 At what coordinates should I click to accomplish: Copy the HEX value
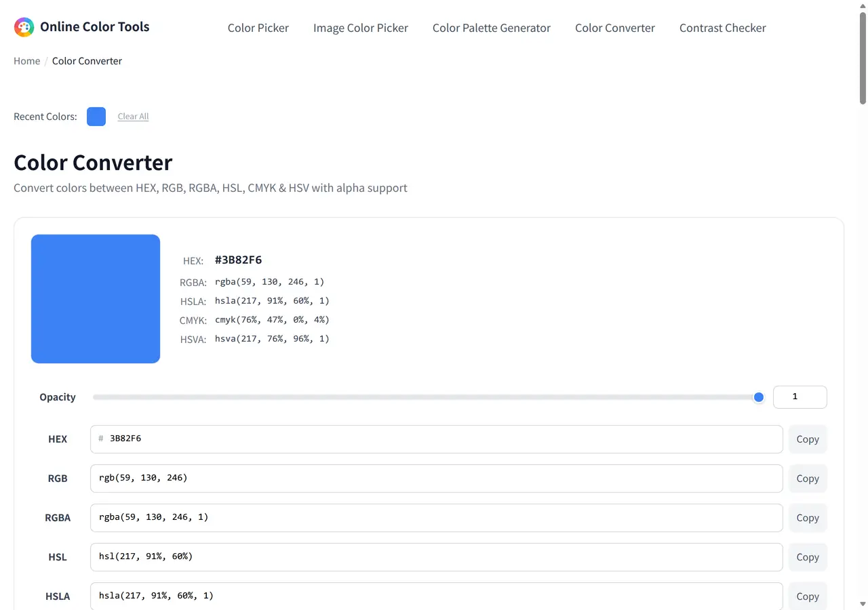click(x=808, y=439)
